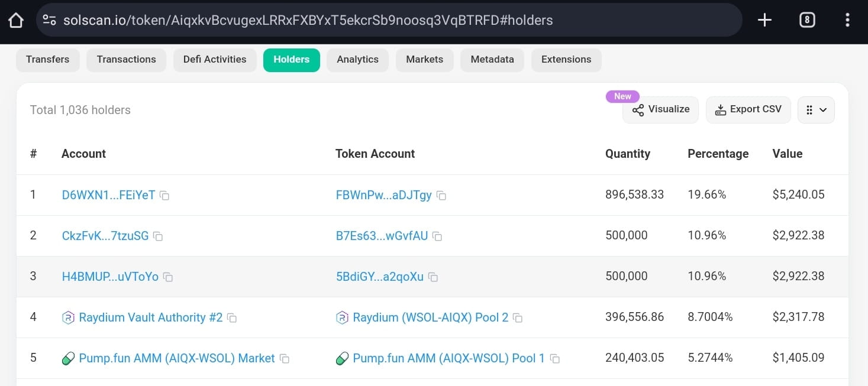Click the Visualize button
868x386 pixels.
(x=660, y=110)
